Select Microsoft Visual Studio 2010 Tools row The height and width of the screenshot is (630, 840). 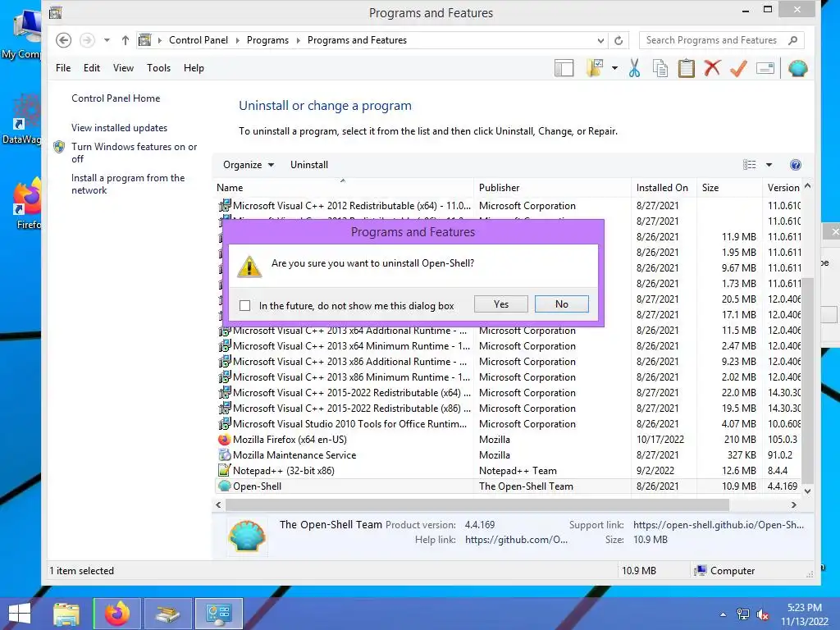[x=507, y=424]
